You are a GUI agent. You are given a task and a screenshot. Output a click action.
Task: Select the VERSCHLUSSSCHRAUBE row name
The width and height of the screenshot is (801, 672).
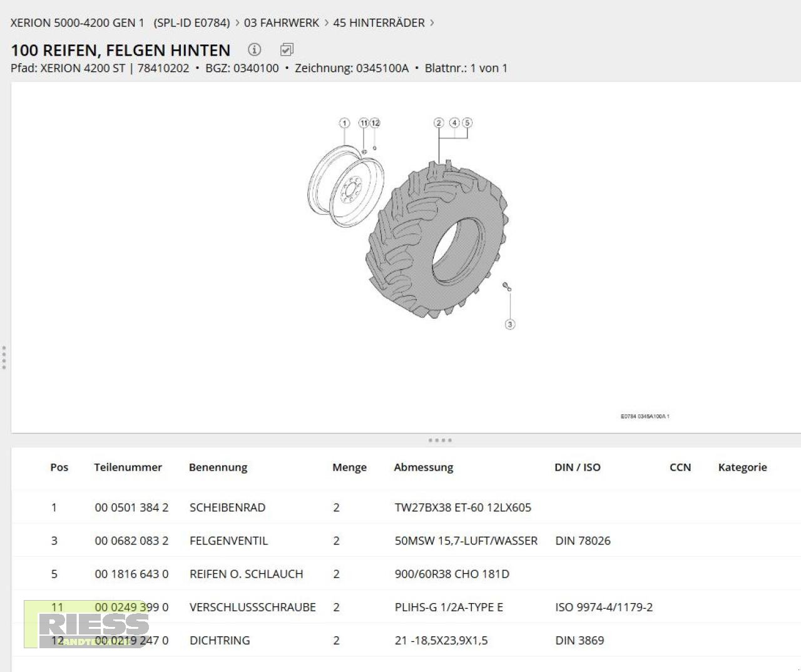[252, 607]
